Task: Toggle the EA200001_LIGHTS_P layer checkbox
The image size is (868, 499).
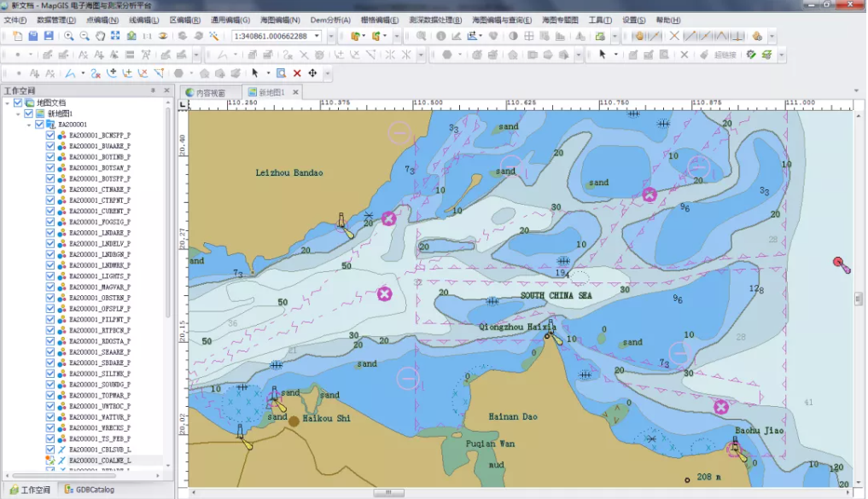Action: click(x=50, y=276)
